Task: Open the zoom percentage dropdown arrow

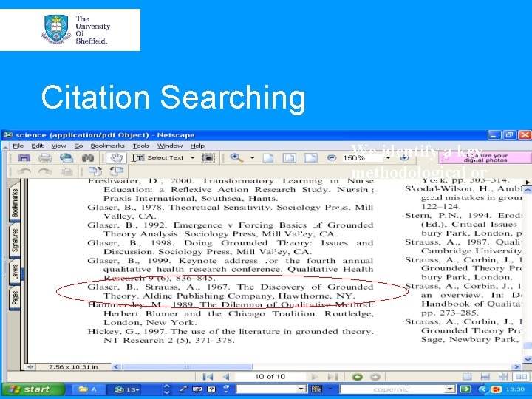Action: pos(388,158)
